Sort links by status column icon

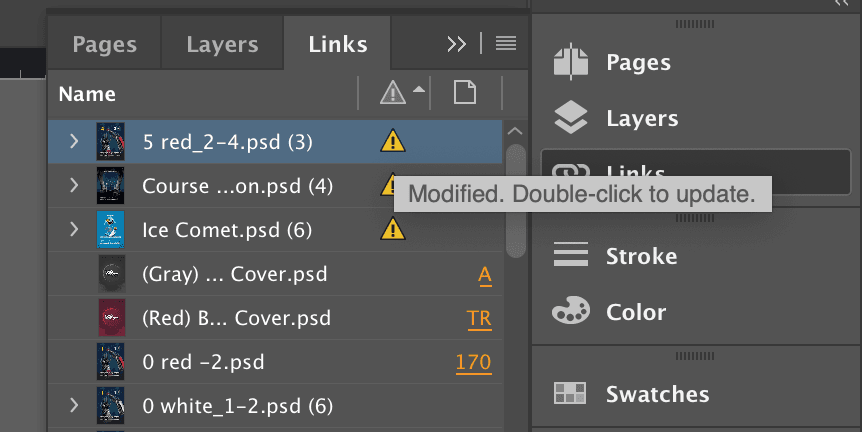(392, 94)
